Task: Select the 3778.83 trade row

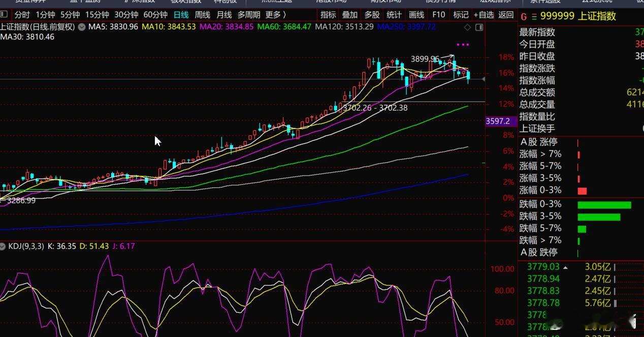Action: tap(581, 291)
